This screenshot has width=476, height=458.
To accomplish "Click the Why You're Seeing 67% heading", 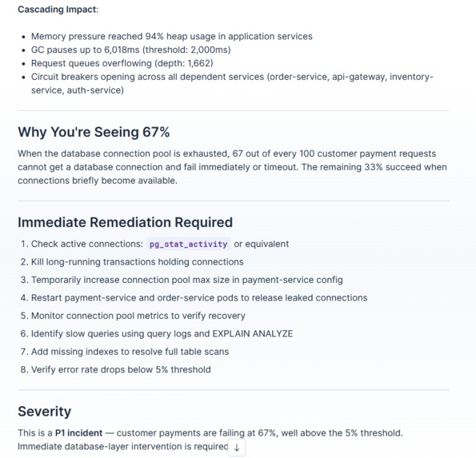I will [94, 132].
